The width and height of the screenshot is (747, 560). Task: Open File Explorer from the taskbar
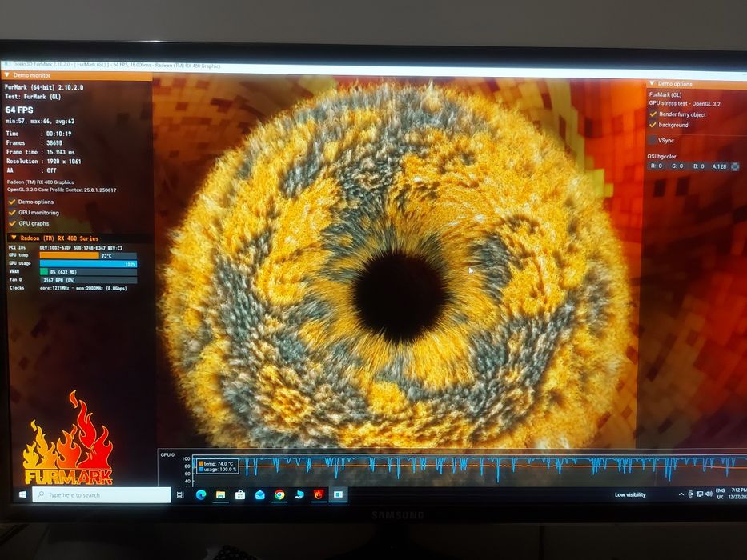tap(220, 494)
